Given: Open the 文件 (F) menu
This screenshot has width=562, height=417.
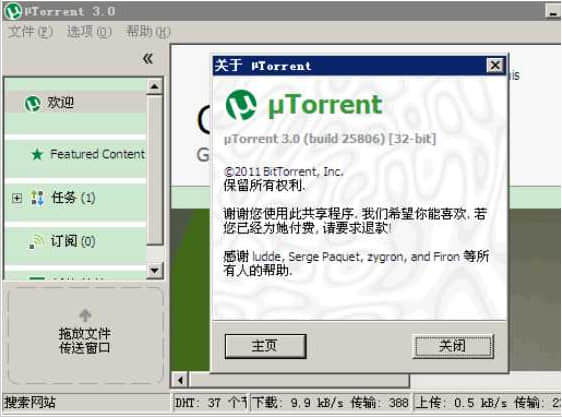Looking at the screenshot, I should pyautogui.click(x=30, y=32).
